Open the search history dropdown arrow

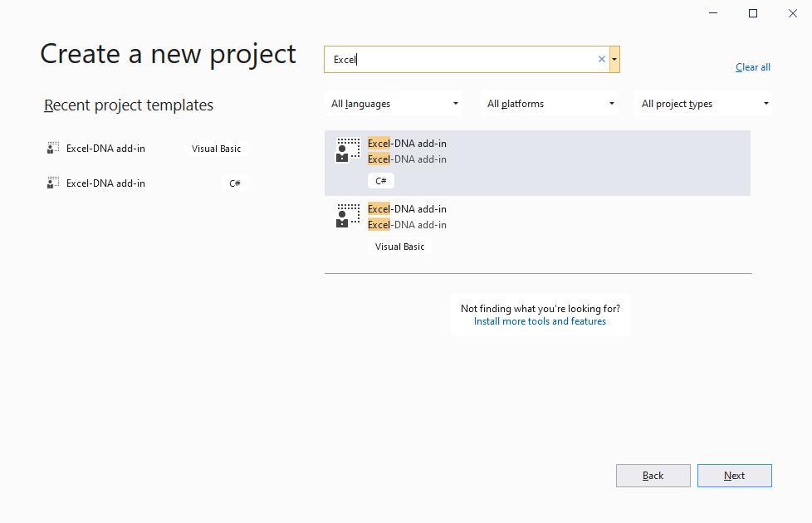tap(614, 59)
